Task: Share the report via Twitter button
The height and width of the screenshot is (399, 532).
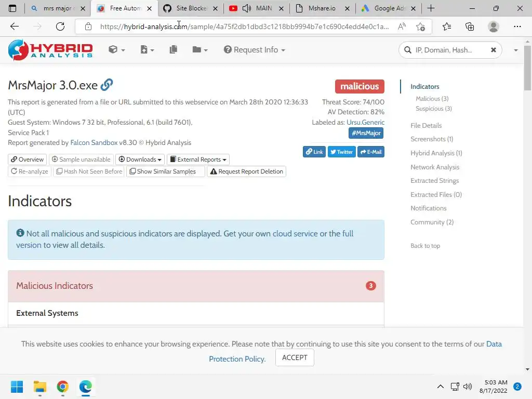Action: pyautogui.click(x=342, y=152)
